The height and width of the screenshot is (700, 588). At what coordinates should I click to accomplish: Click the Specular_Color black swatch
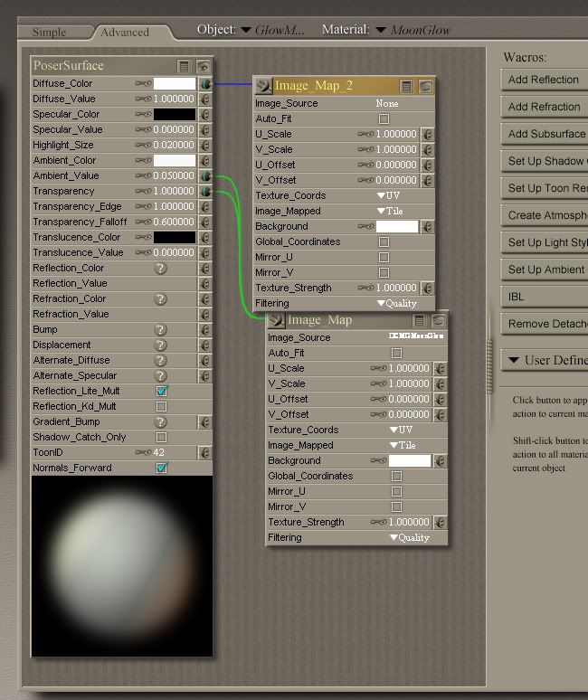tap(174, 115)
